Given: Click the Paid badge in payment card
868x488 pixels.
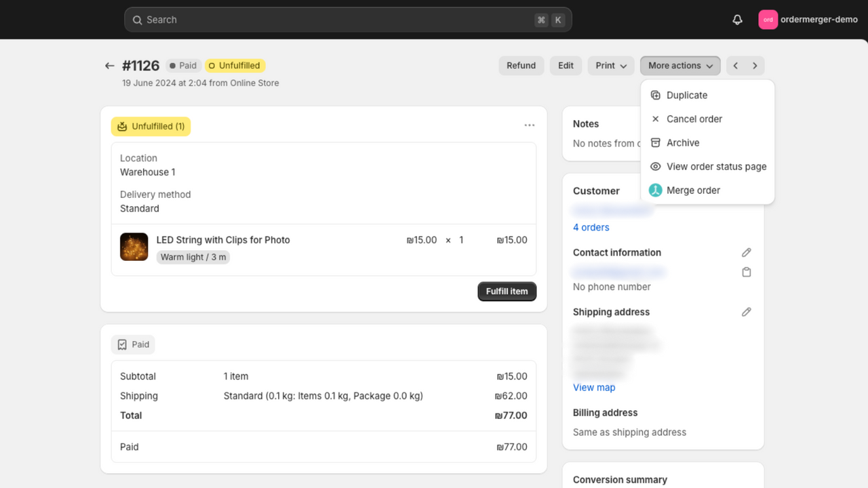Looking at the screenshot, I should 133,344.
